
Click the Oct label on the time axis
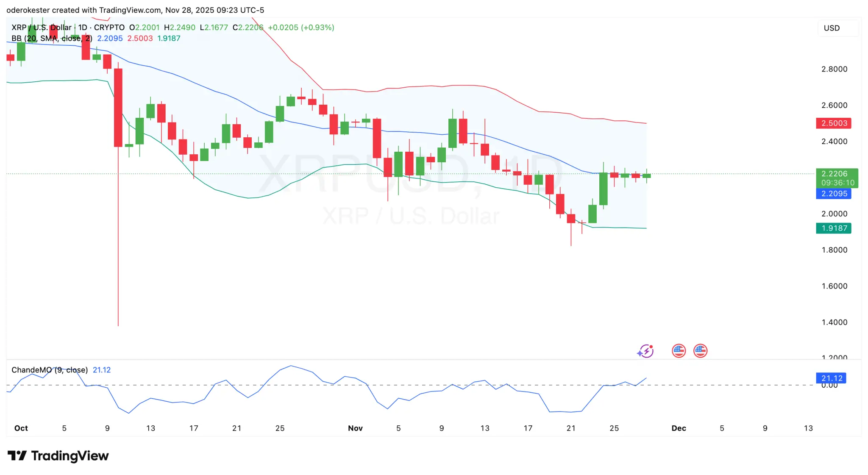[21, 428]
